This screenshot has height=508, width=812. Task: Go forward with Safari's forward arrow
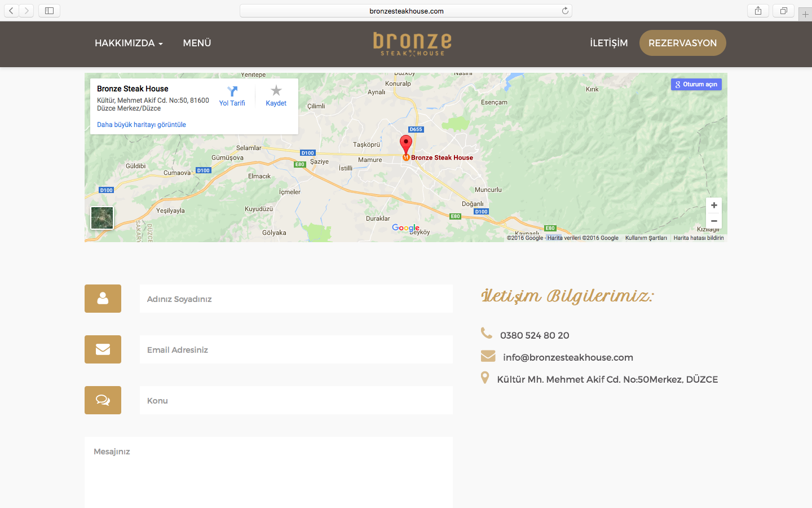27,11
